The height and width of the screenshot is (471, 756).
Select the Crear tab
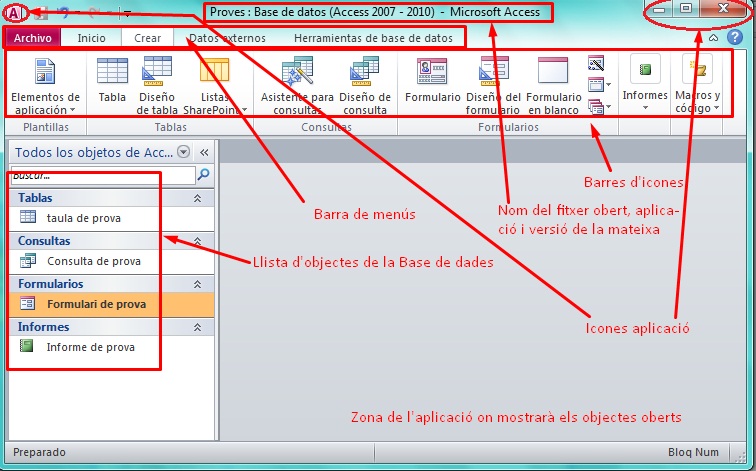[x=148, y=38]
